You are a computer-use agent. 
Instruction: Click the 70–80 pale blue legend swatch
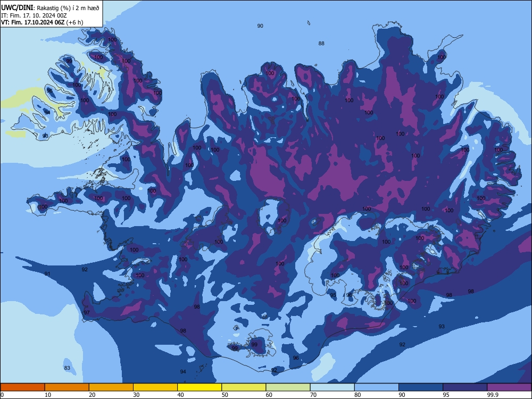click(x=332, y=387)
